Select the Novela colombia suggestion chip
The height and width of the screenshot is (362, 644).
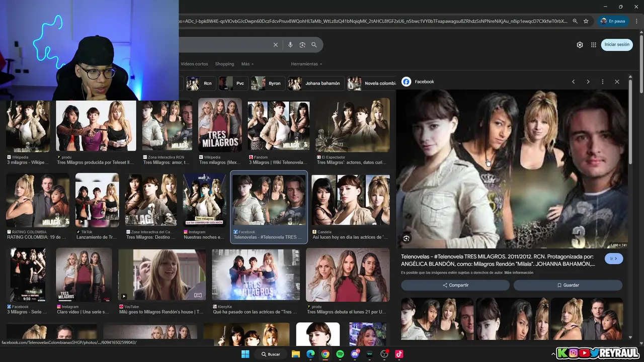372,83
